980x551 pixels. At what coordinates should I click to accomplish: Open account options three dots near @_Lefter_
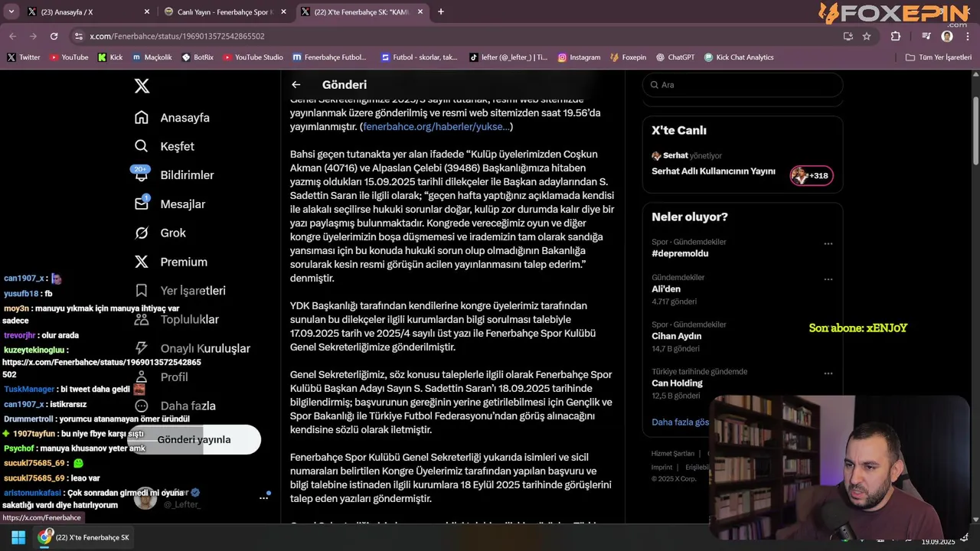point(263,497)
